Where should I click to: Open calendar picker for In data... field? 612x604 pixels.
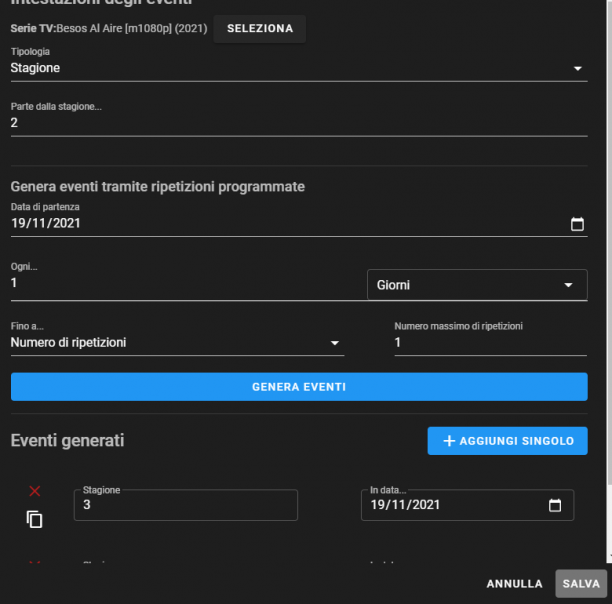[x=555, y=505]
